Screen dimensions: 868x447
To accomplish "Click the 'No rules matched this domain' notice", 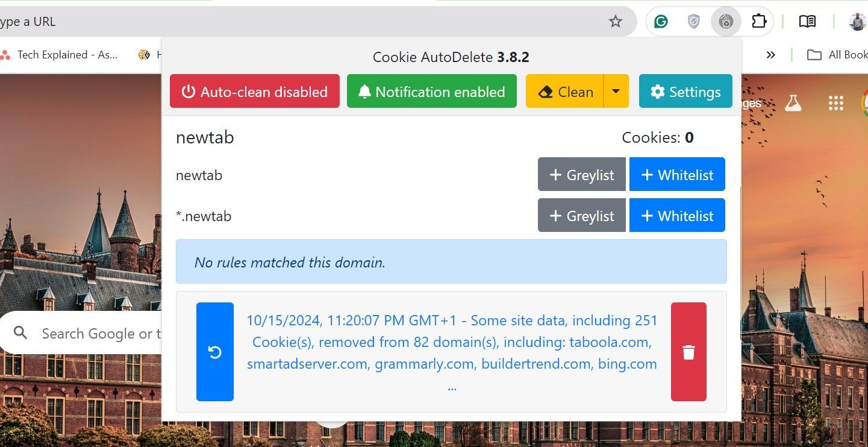I will coord(451,262).
